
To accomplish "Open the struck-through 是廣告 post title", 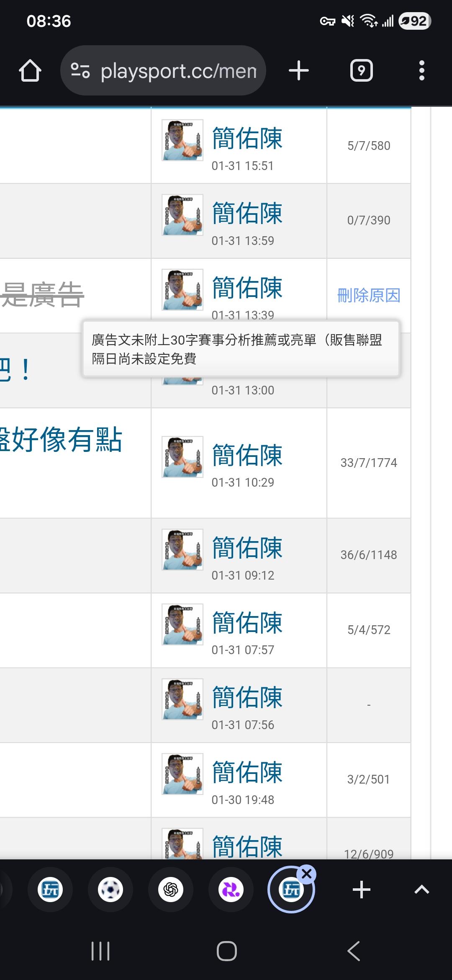I will (42, 294).
